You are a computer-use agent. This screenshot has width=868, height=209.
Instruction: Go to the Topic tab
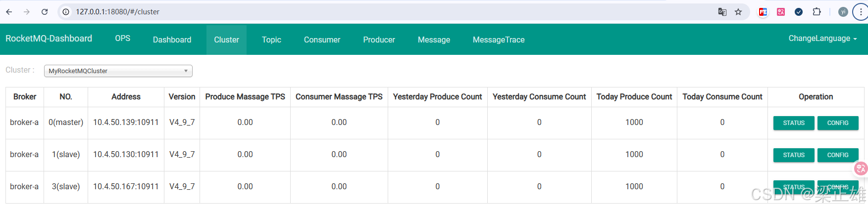pyautogui.click(x=271, y=40)
